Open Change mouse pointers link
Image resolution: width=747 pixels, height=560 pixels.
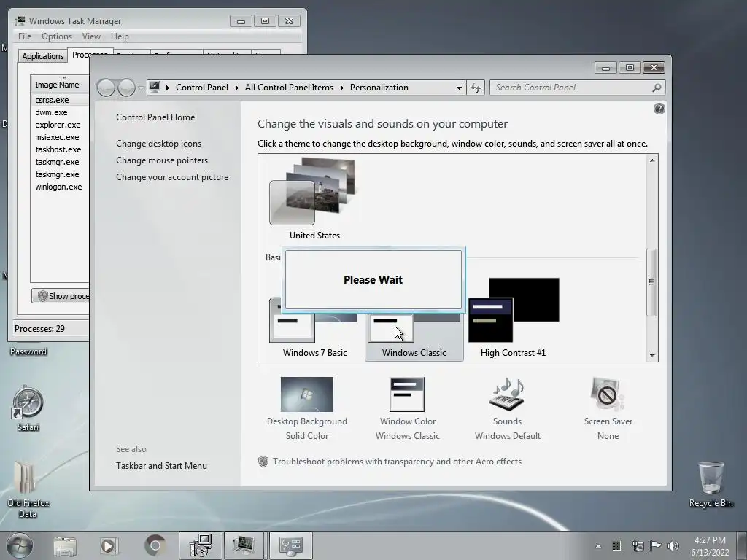[162, 160]
